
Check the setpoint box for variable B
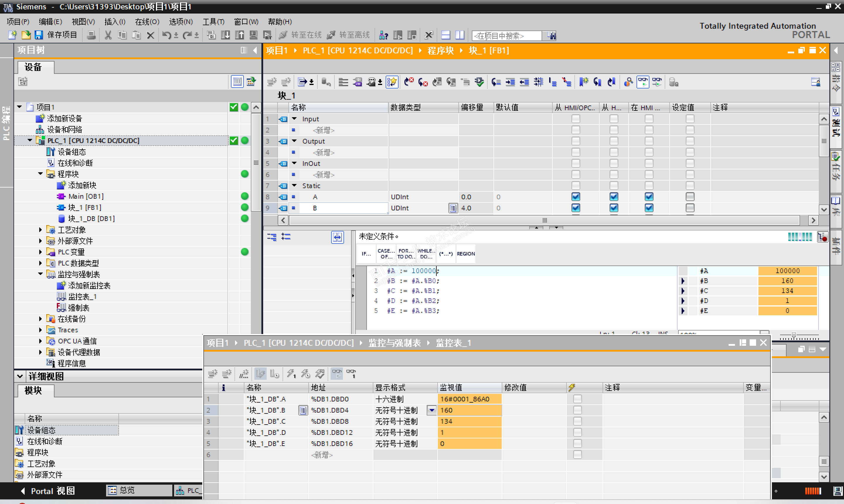690,208
